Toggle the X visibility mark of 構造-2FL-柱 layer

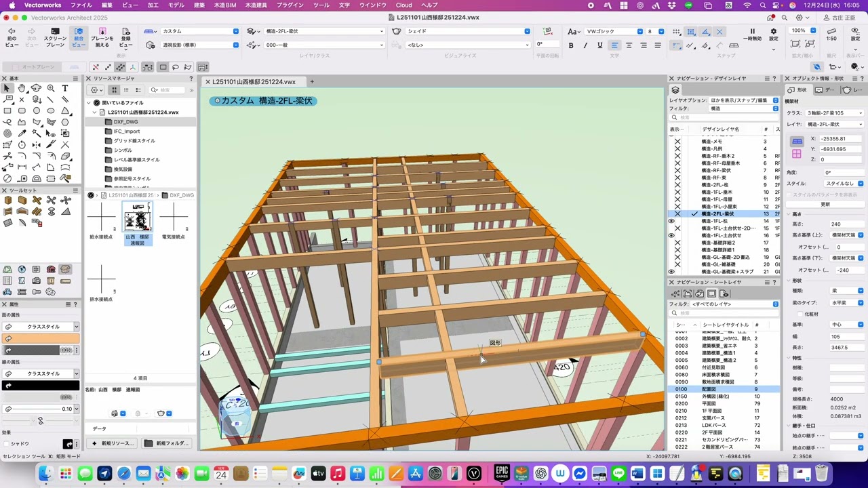tap(677, 185)
